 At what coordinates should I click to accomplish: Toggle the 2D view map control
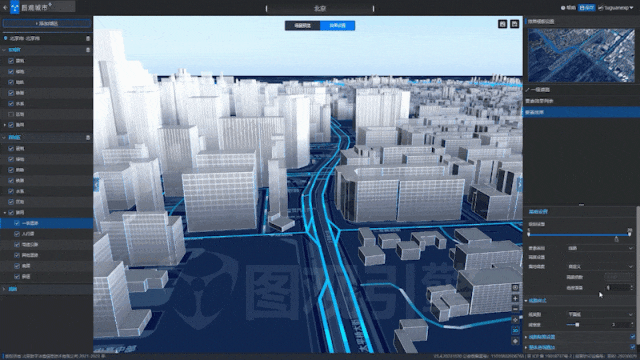pyautogui.click(x=516, y=330)
